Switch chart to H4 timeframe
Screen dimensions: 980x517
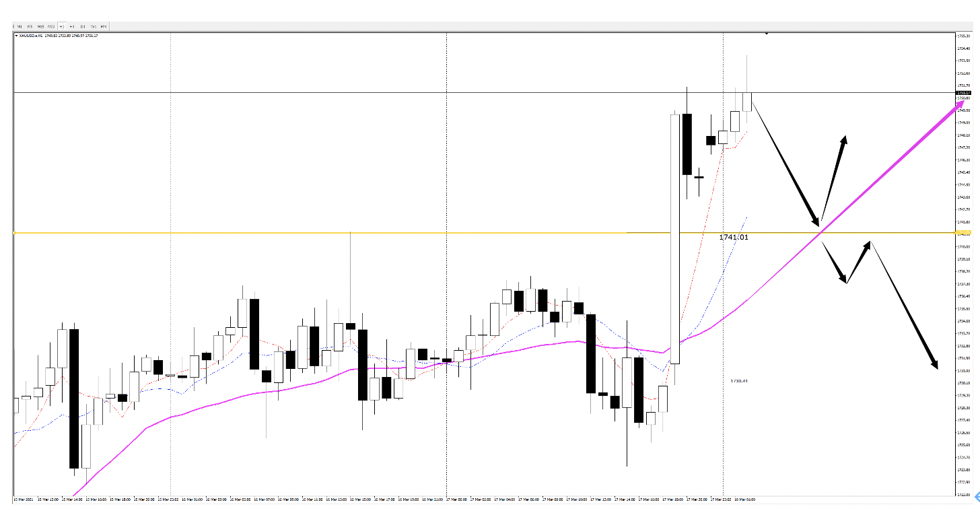(72, 26)
